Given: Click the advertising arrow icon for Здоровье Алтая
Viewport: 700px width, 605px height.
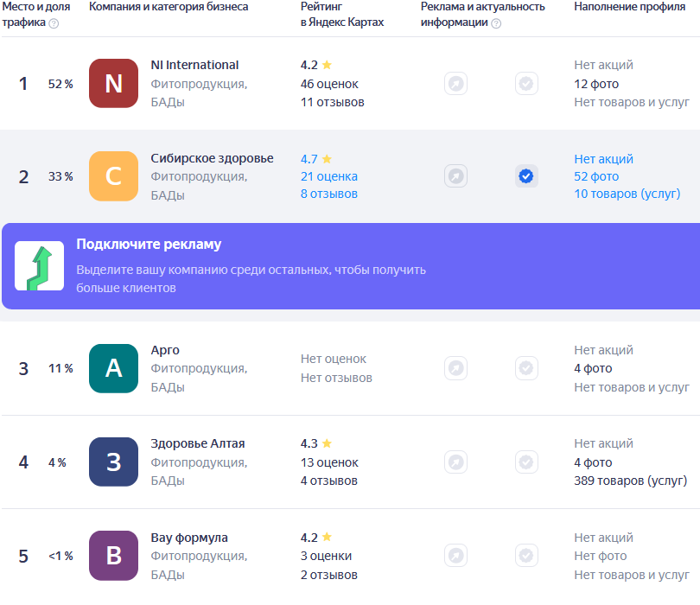Looking at the screenshot, I should coord(455,462).
